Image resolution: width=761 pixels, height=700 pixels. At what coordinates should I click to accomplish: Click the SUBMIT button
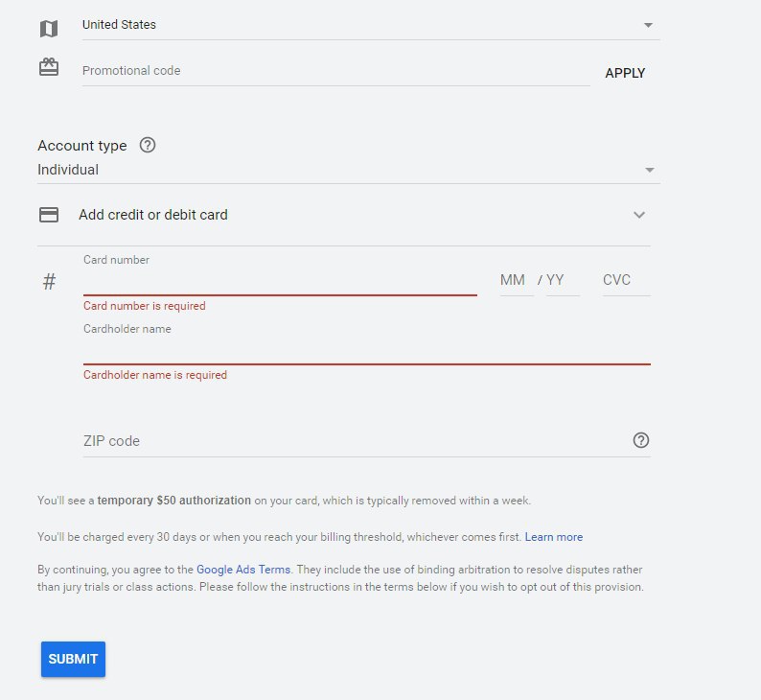pos(73,659)
